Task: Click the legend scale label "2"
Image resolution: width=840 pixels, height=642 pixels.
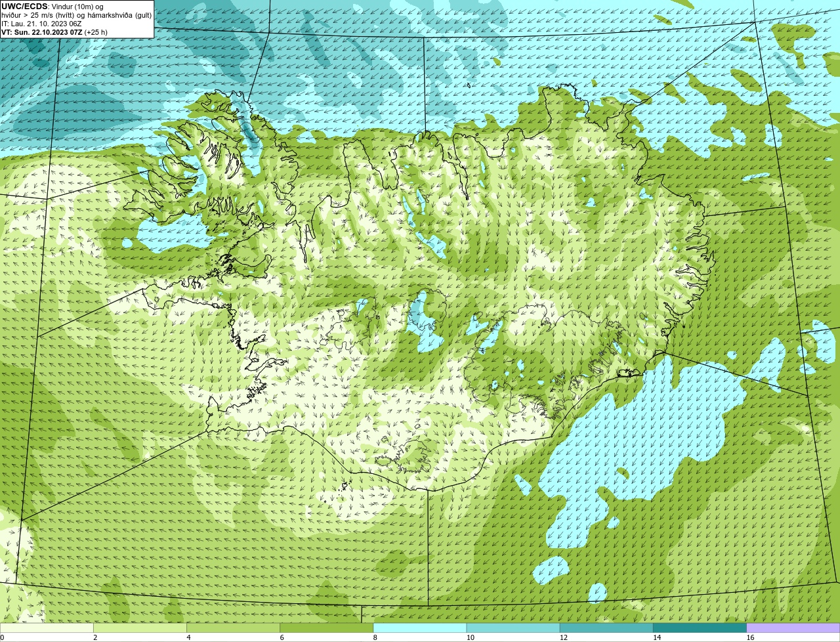Action: 95,637
